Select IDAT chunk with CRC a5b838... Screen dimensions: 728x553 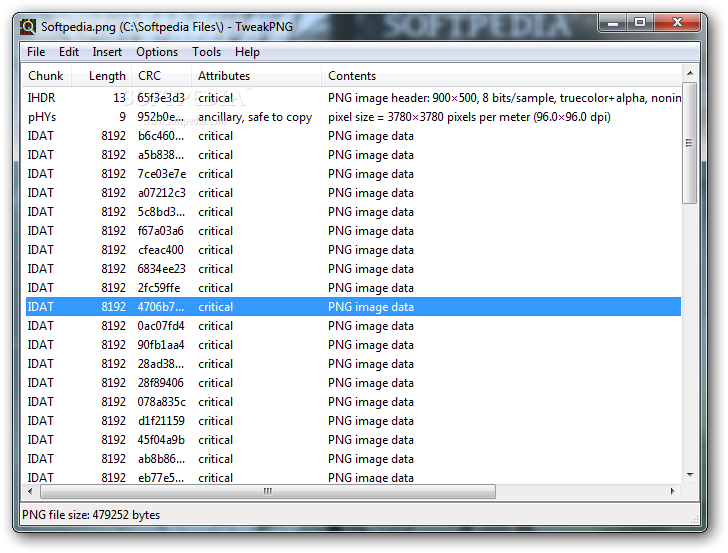click(x=353, y=155)
